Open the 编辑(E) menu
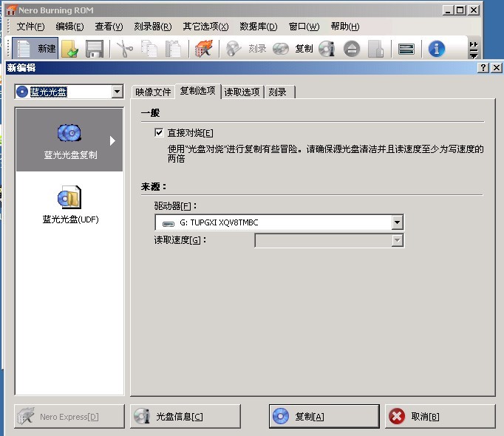The image size is (504, 436). click(x=69, y=27)
